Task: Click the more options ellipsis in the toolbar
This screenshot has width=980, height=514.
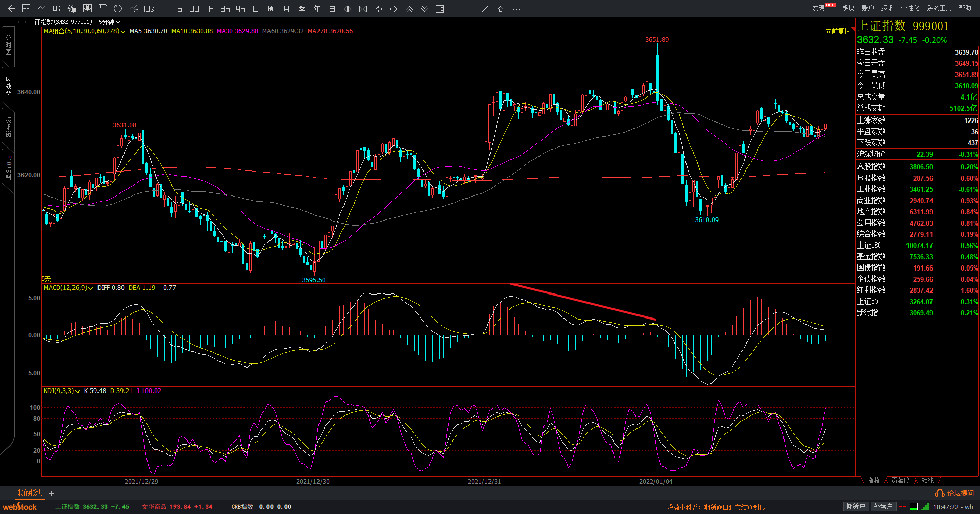Action: click(517, 9)
